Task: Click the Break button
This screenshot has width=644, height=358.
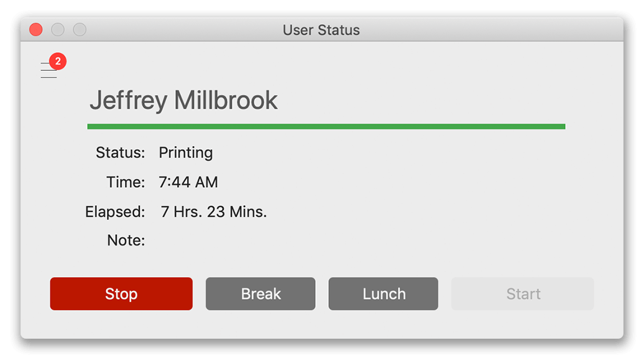Action: click(x=260, y=293)
